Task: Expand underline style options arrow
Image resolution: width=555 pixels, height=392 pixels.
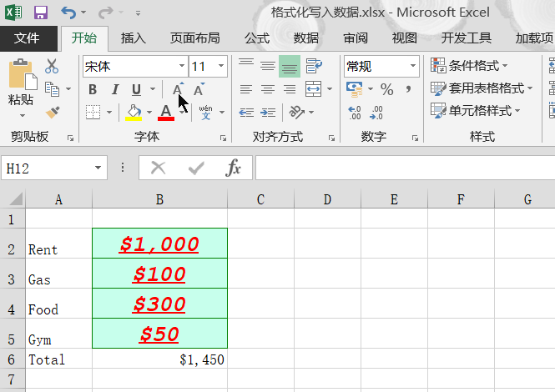Action: (153, 89)
